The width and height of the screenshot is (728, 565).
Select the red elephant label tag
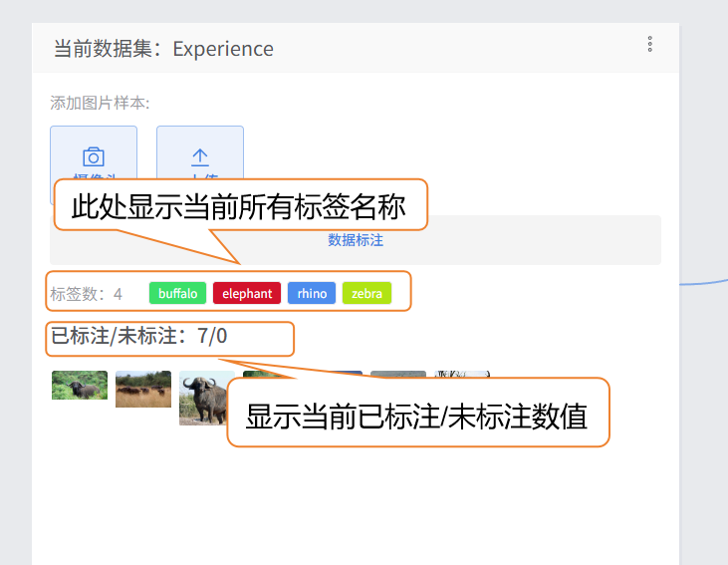coord(247,294)
